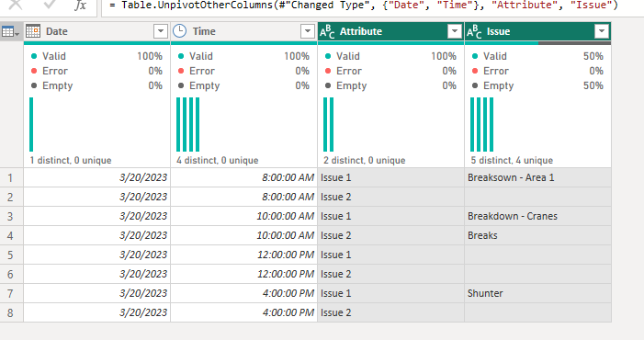644x340 pixels.
Task: Click the Issue column 'Empty 50%' stat
Action: (537, 85)
